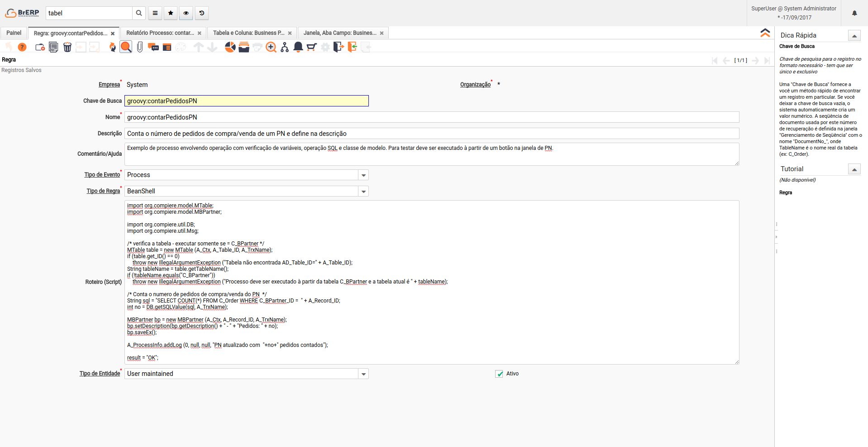Click the Report pie chart icon
The height and width of the screenshot is (447, 868).
[x=230, y=47]
